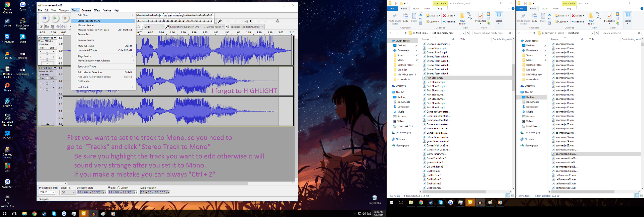
Task: Open Skype from the left monitor taskbar
Action: pyautogui.click(x=54, y=214)
